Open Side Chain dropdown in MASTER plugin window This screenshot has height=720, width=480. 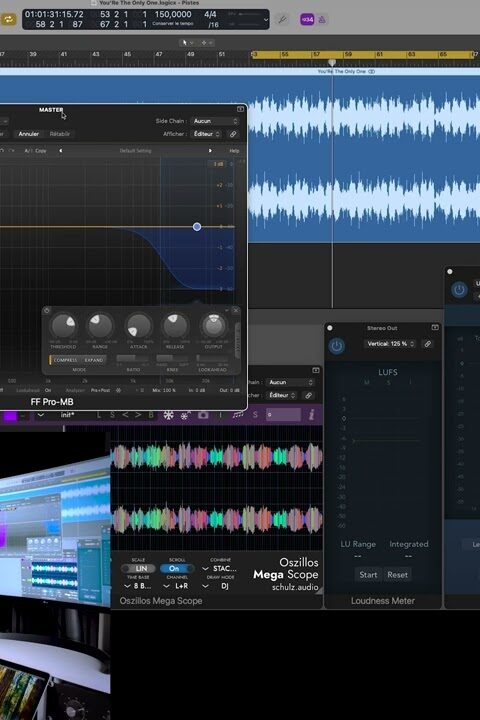pos(215,121)
